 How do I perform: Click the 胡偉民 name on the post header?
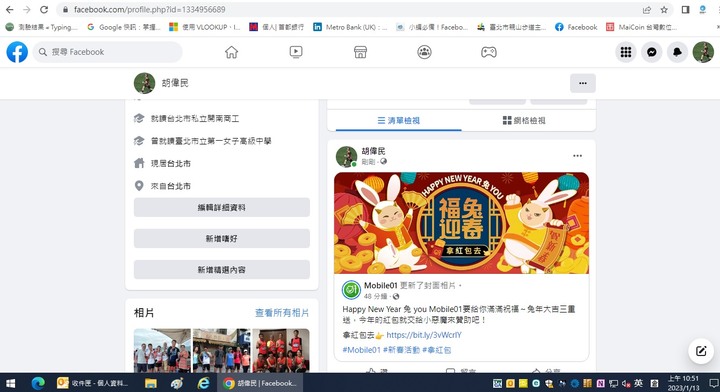point(373,151)
